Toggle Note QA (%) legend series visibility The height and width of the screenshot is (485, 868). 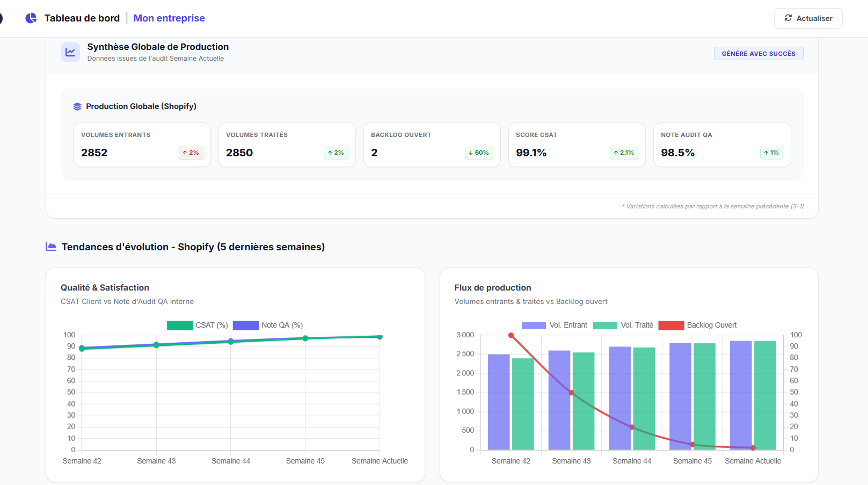pos(268,325)
